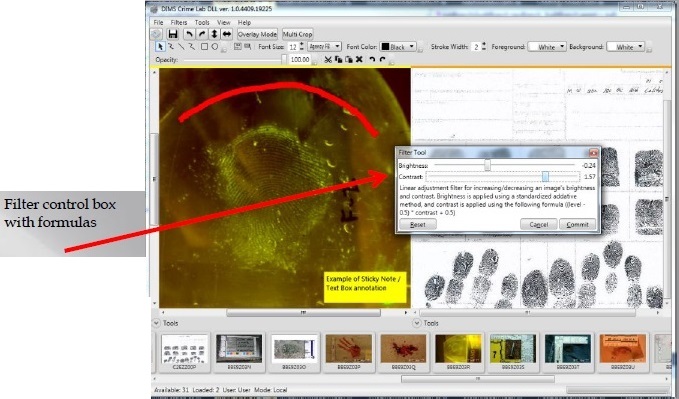Click the Copy icon beside scissors
Image resolution: width=679 pixels, height=399 pixels.
point(338,60)
